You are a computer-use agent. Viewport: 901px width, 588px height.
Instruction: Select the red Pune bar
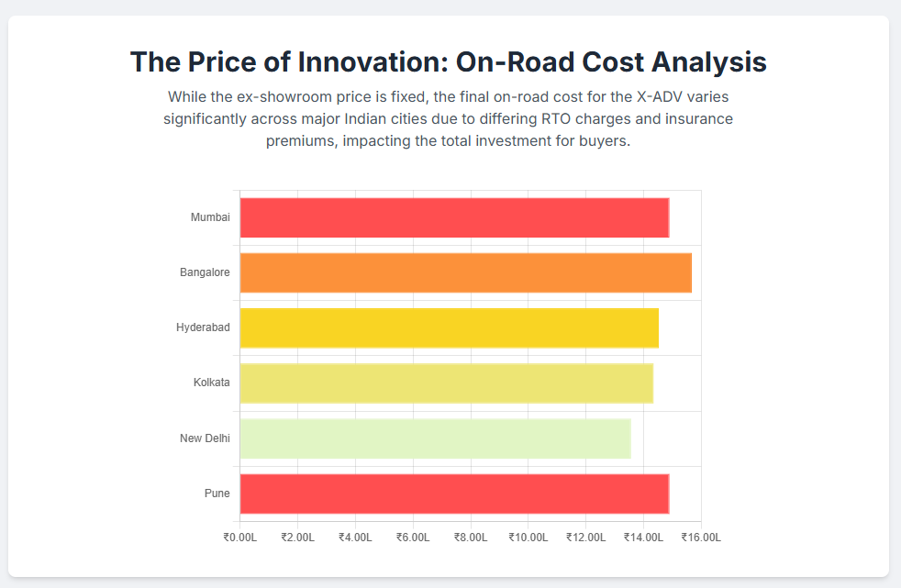(x=454, y=494)
